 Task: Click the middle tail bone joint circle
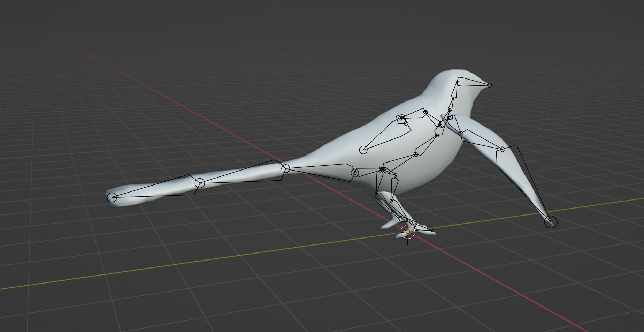(x=200, y=183)
